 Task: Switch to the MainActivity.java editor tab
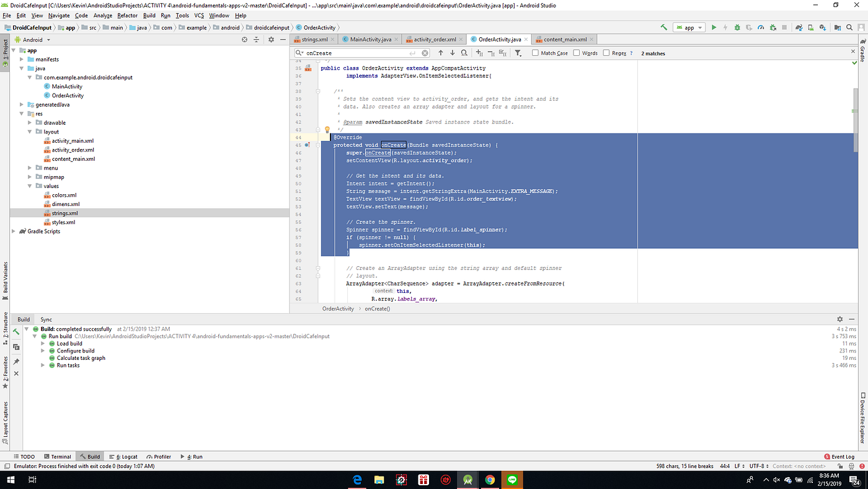pos(370,38)
